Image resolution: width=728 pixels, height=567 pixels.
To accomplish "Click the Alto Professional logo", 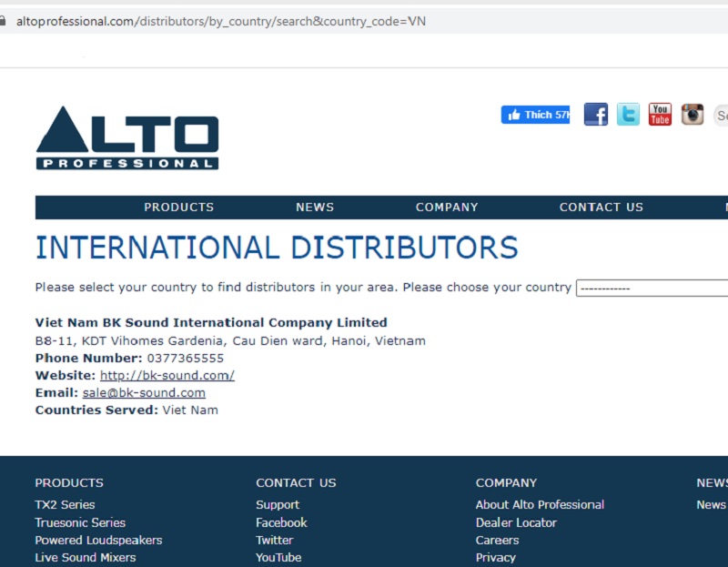I will 127,138.
